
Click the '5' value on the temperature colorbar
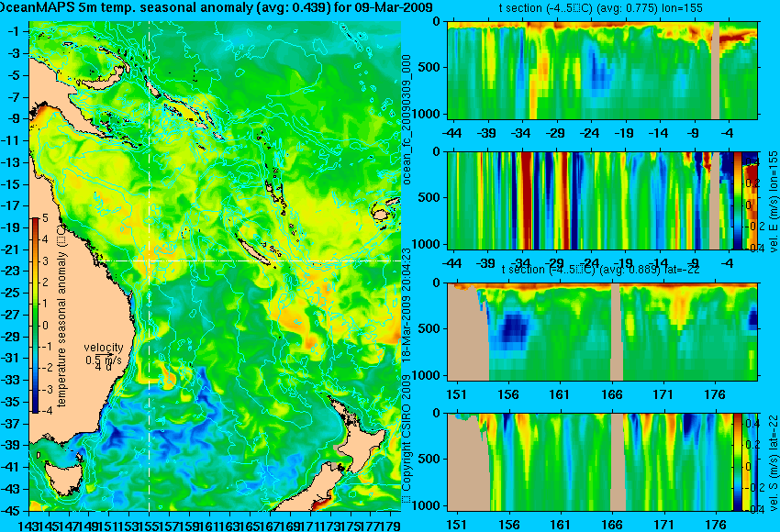[x=45, y=217]
